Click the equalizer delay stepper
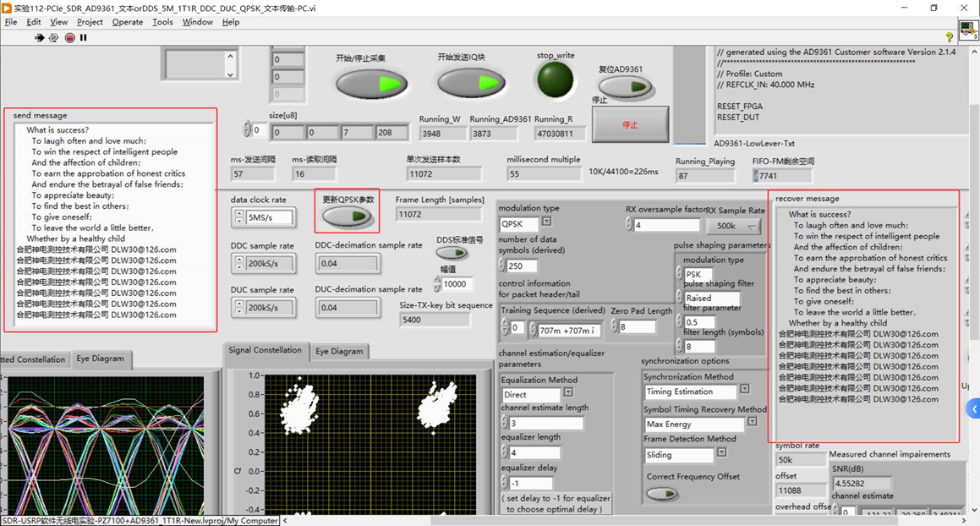 click(504, 483)
